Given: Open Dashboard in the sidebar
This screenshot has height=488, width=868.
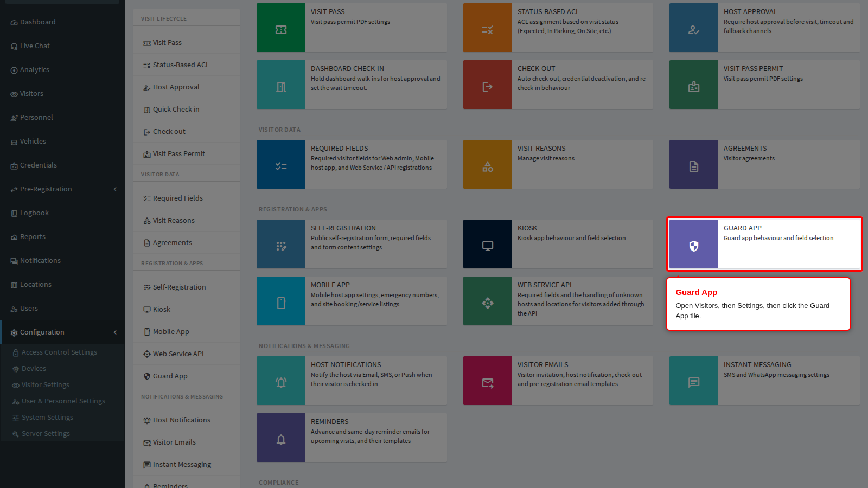Looking at the screenshot, I should point(62,22).
